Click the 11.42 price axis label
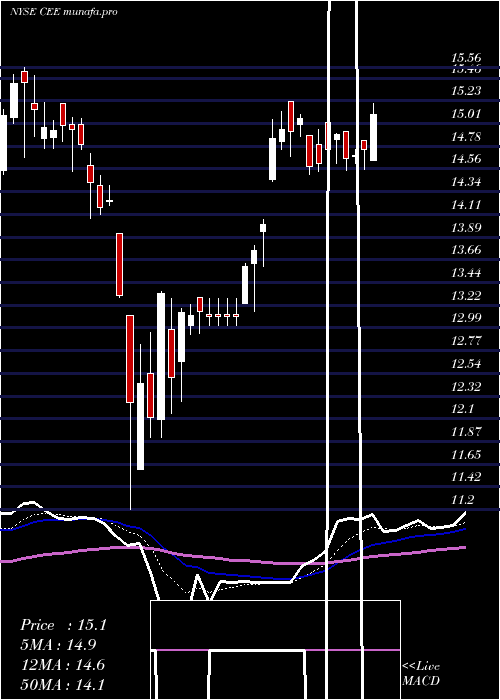Image resolution: width=500 pixels, height=700 pixels. pyautogui.click(x=466, y=477)
